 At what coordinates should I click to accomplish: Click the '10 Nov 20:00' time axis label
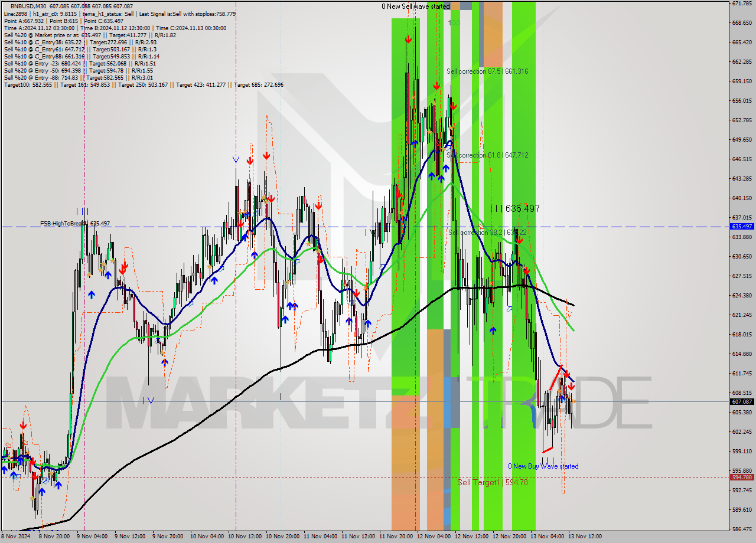(x=282, y=537)
